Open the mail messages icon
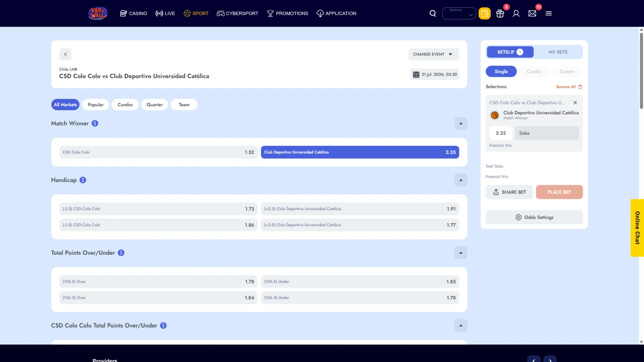Viewport: 644px width, 362px height. [x=532, y=13]
